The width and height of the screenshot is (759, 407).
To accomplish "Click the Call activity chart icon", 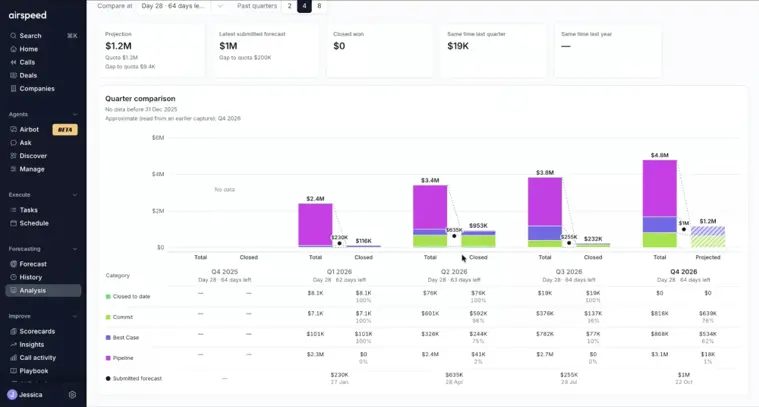I will (x=13, y=358).
